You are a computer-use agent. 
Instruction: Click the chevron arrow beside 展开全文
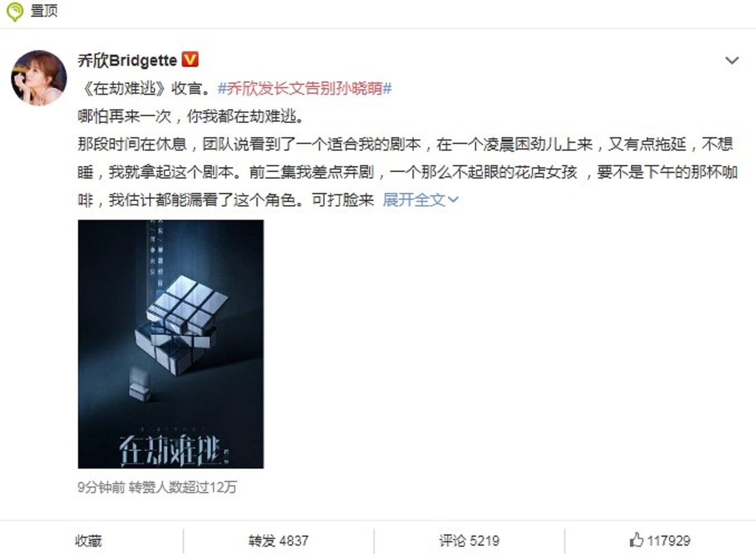tap(453, 200)
